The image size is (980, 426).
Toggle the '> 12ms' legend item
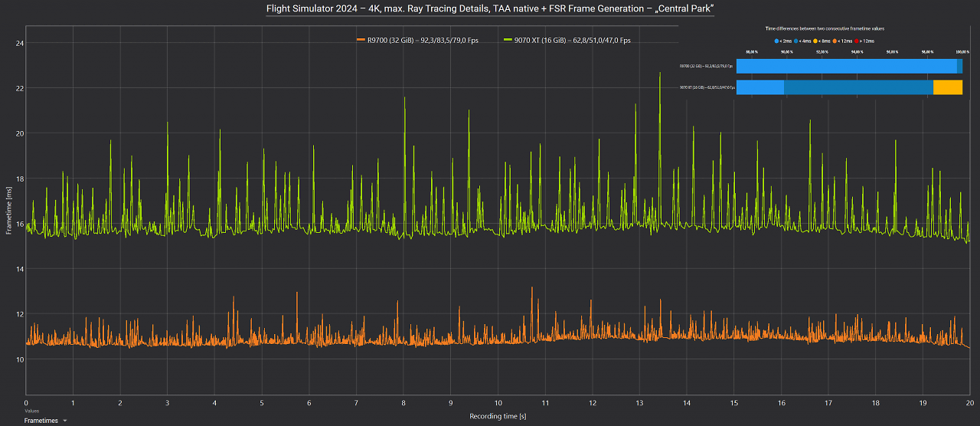tap(864, 40)
